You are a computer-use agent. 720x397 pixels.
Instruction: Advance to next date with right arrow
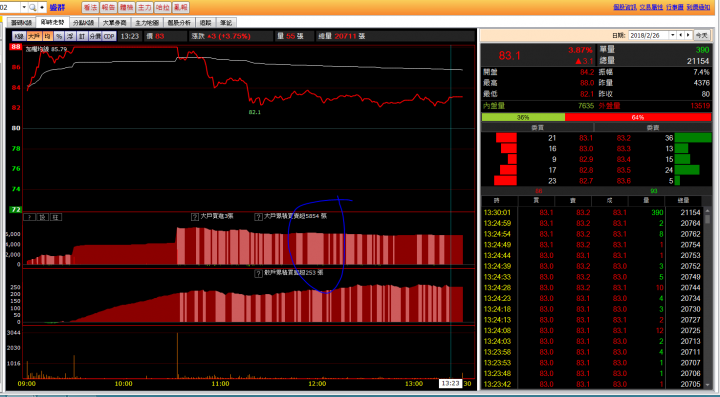pyautogui.click(x=688, y=35)
